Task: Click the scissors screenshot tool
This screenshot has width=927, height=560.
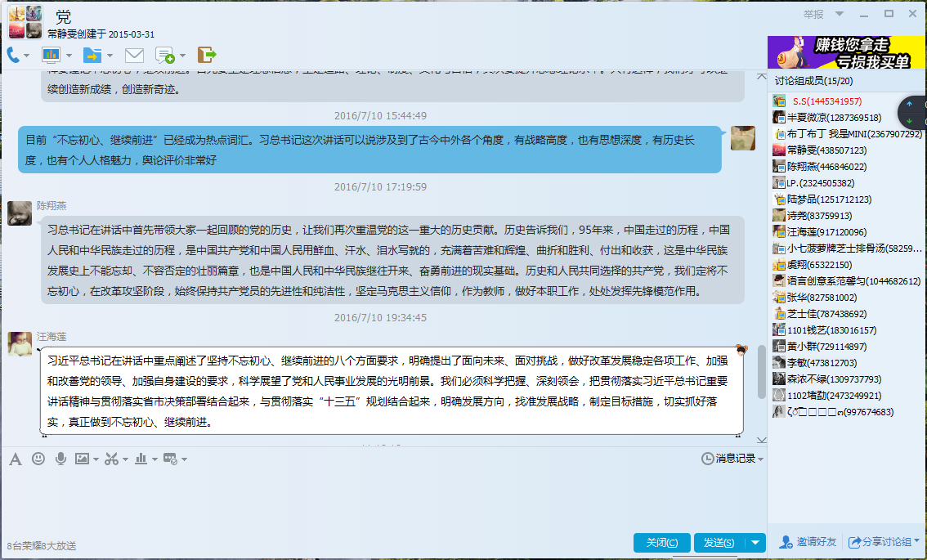Action: (x=111, y=459)
